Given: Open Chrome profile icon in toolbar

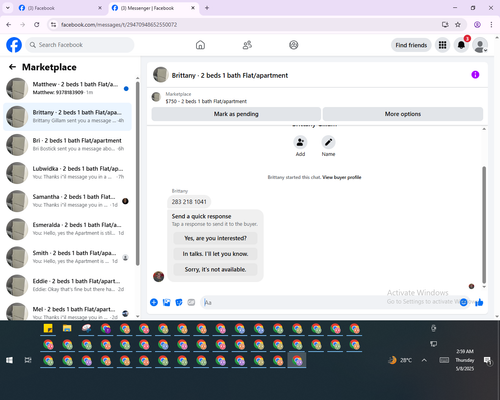Looking at the screenshot, I should pos(477,24).
